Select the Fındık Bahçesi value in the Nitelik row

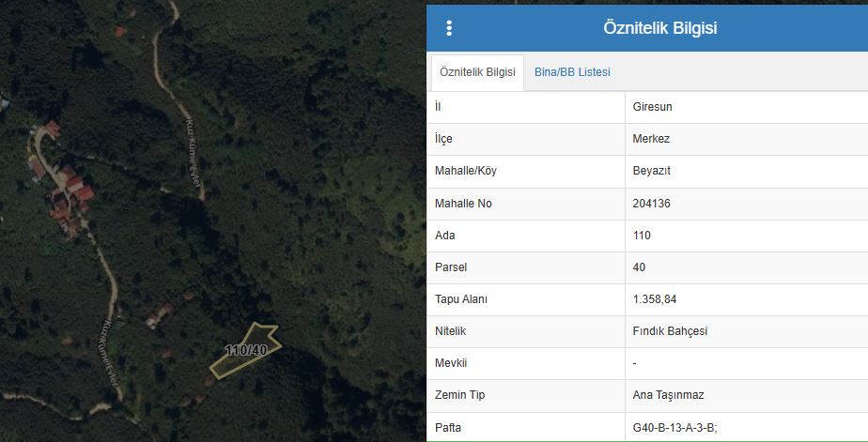click(670, 331)
